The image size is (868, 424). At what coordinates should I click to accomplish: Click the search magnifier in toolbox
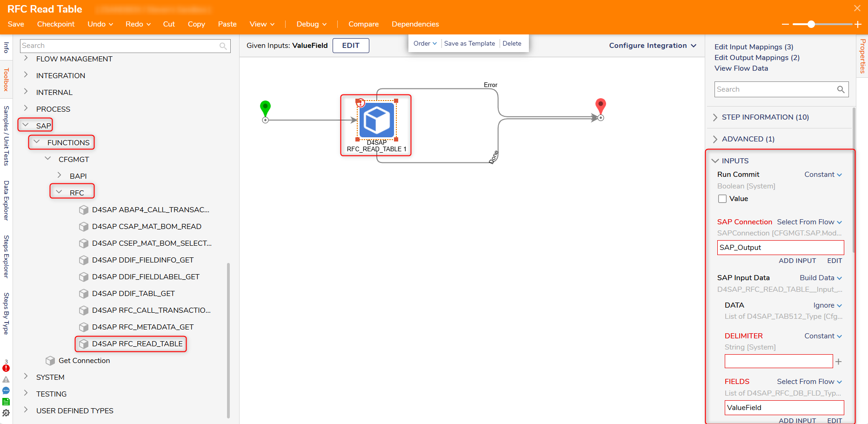pos(223,46)
